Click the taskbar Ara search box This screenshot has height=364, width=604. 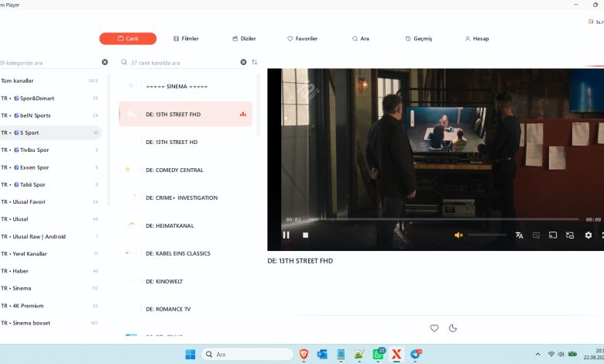tap(247, 355)
